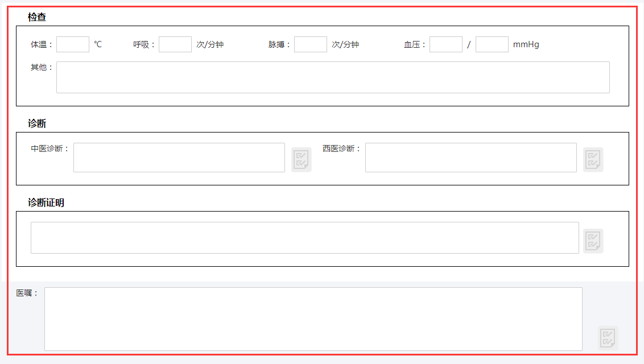Click inside the 中医诊断 text area
Viewport: 644px width, 364px height.
179,158
